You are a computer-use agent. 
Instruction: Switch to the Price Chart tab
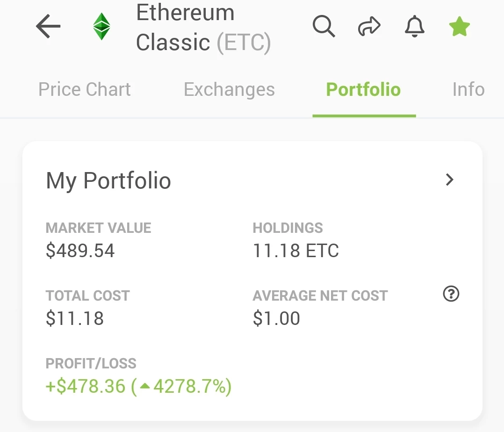85,89
